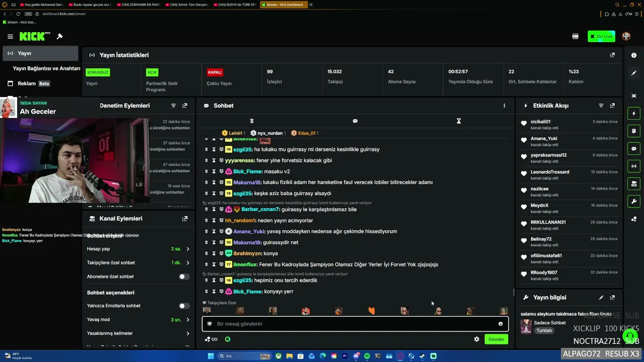This screenshot has height=362, width=644.
Task: Click the dots cluster icon in right sidebar
Action: [x=634, y=219]
